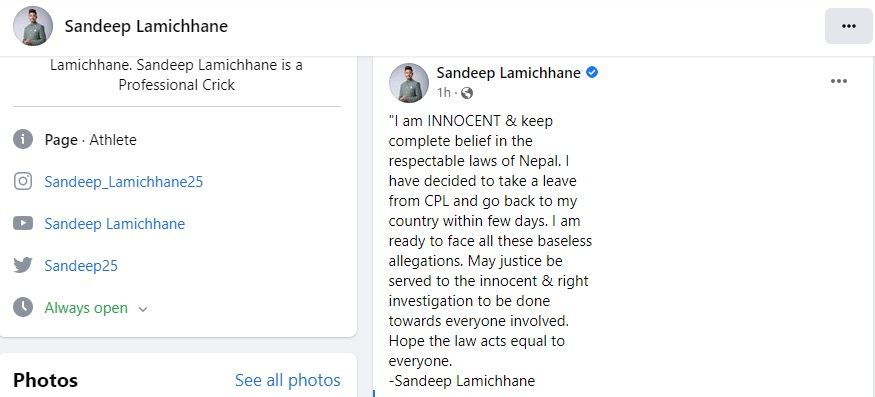The height and width of the screenshot is (397, 875).
Task: Click the blue verified badge on the post
Action: (x=592, y=73)
